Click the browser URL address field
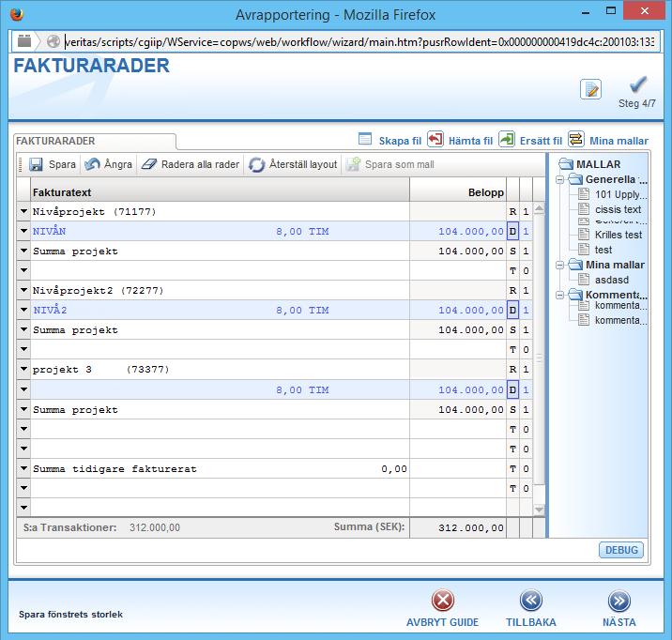Viewport: 672px width, 640px height. point(359,41)
